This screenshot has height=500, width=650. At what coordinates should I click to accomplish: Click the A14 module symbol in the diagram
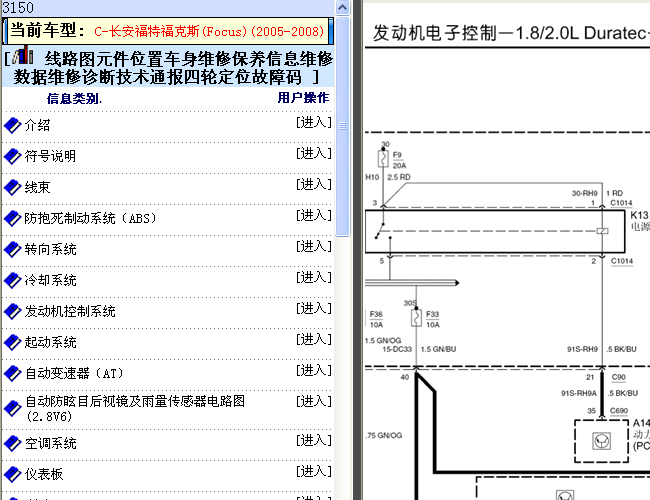601,441
